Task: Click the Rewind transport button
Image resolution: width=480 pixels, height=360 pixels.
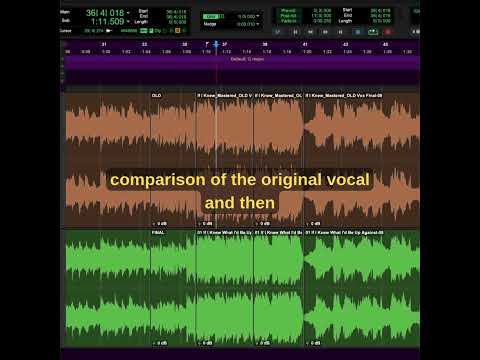Action: 310,32
